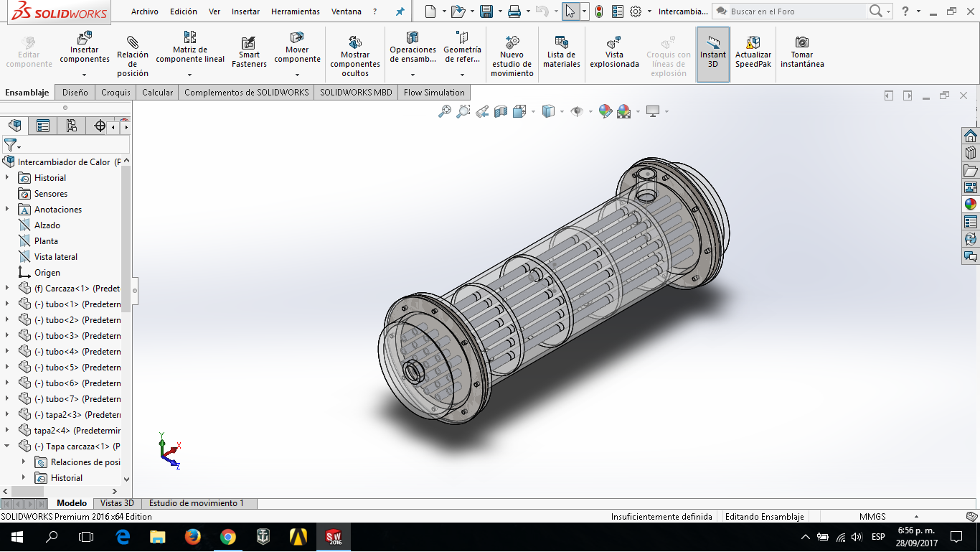This screenshot has height=552, width=980.
Task: Click Vista explosionada tool
Action: pyautogui.click(x=614, y=52)
